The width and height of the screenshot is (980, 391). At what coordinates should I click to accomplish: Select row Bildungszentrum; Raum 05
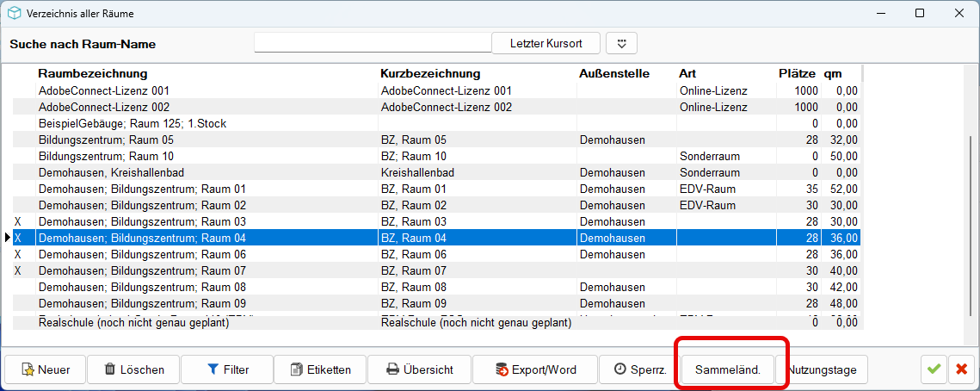[x=437, y=140]
